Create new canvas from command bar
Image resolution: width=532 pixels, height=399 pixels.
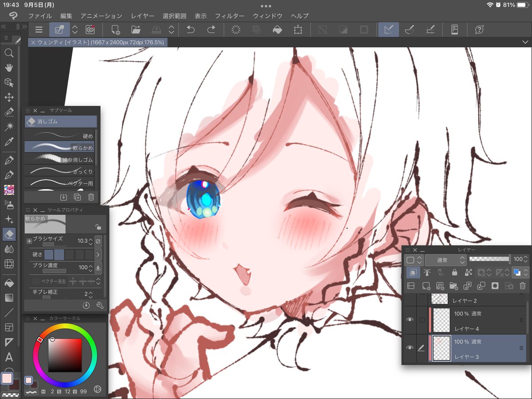tap(116, 30)
